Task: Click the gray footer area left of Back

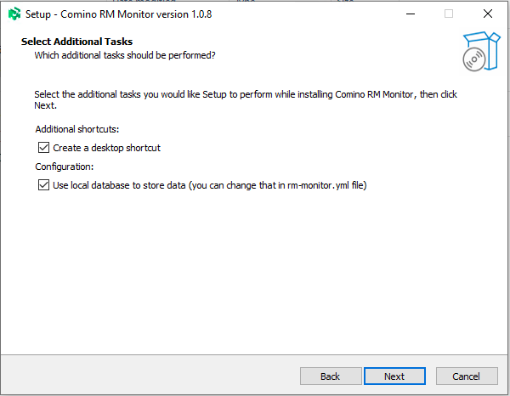Action: pos(150,375)
